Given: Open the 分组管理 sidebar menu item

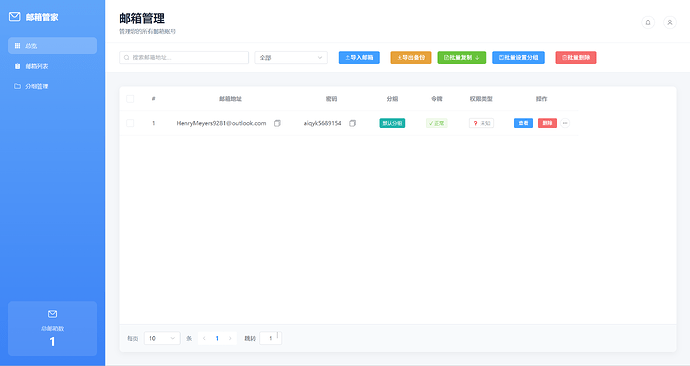Looking at the screenshot, I should click(x=52, y=86).
